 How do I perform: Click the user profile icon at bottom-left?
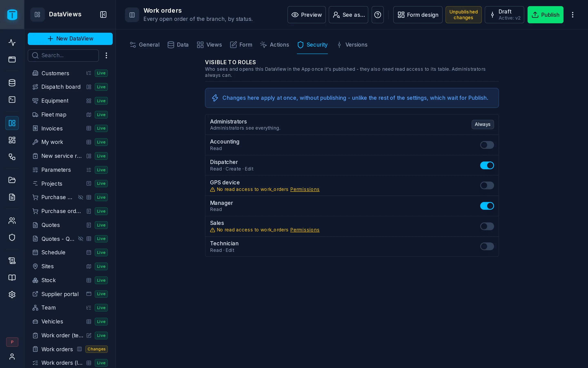pyautogui.click(x=12, y=357)
